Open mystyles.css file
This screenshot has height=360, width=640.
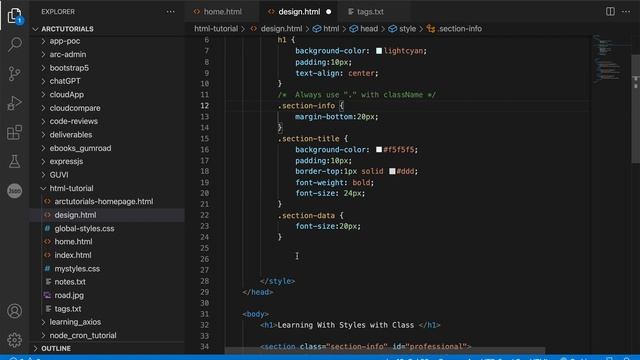click(77, 269)
